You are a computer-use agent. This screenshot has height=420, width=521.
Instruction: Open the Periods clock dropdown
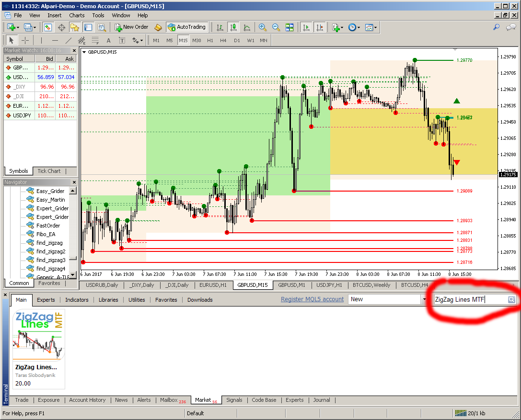(x=354, y=27)
